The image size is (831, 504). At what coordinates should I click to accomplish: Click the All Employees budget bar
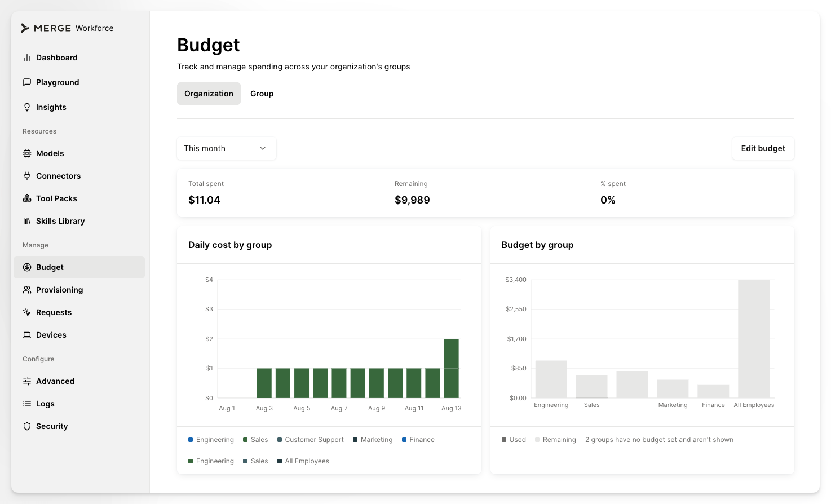(x=754, y=339)
